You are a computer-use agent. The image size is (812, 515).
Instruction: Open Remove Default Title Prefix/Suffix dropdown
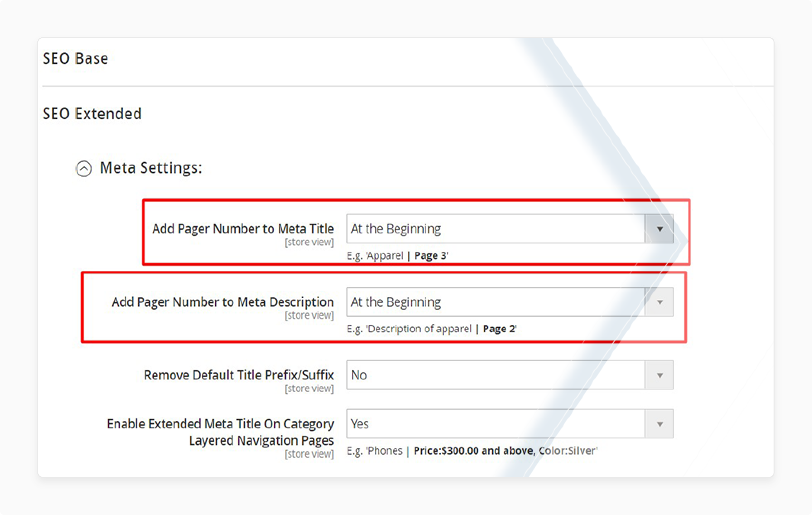(x=510, y=375)
